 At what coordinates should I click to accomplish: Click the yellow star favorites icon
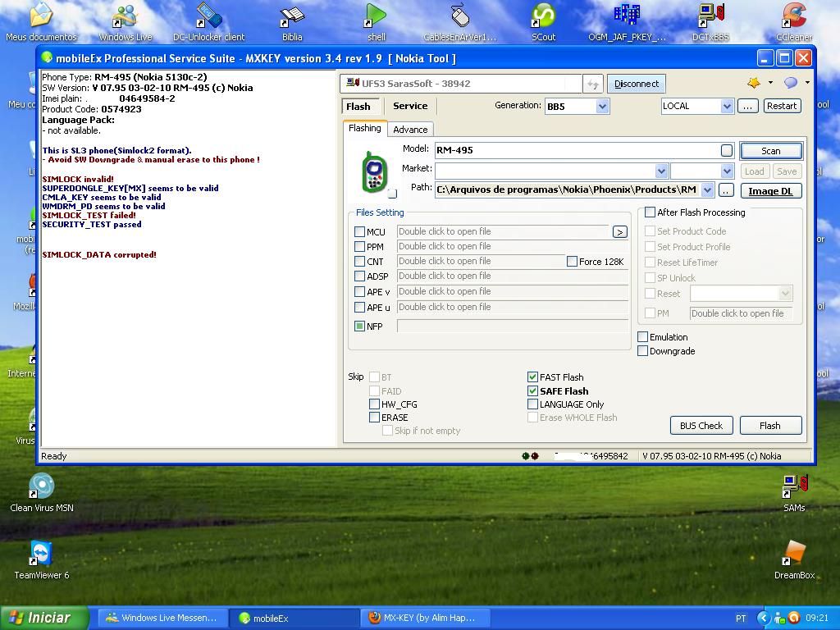pos(754,83)
